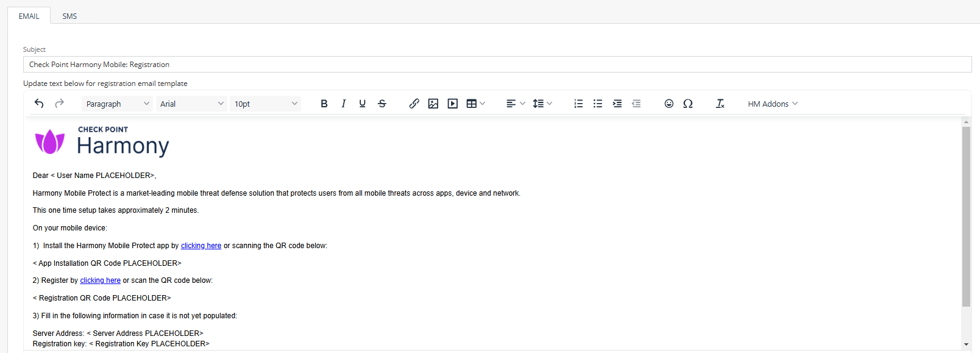Insert media with the play icon
This screenshot has height=353, width=980.
point(453,104)
